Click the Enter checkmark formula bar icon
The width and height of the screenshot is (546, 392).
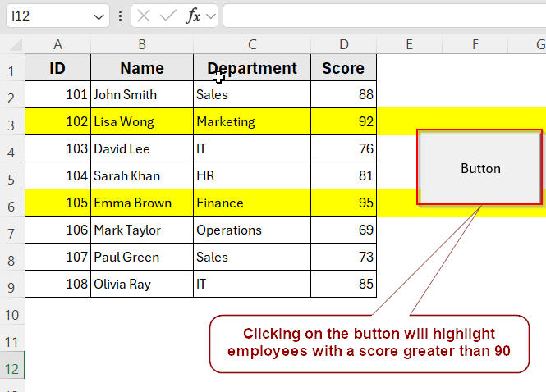click(168, 16)
